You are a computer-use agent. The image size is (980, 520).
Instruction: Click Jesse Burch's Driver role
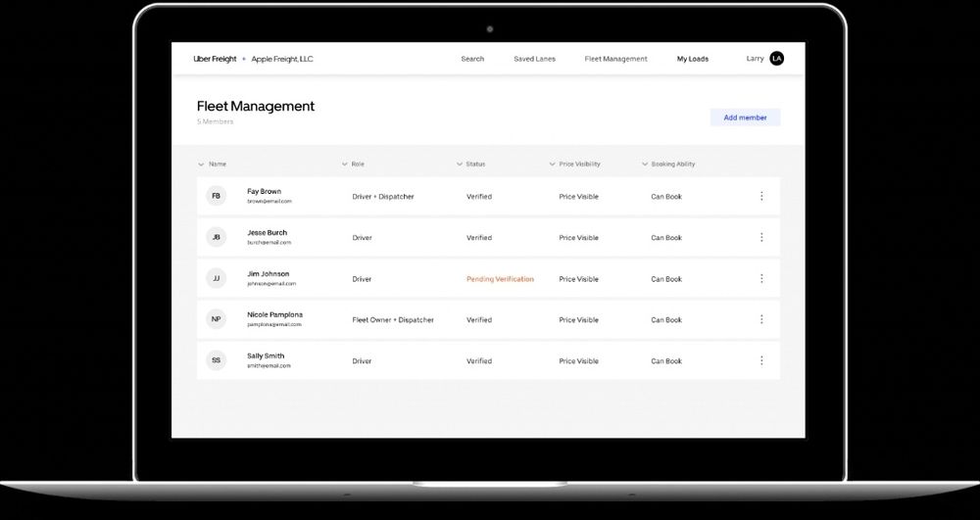coord(362,238)
